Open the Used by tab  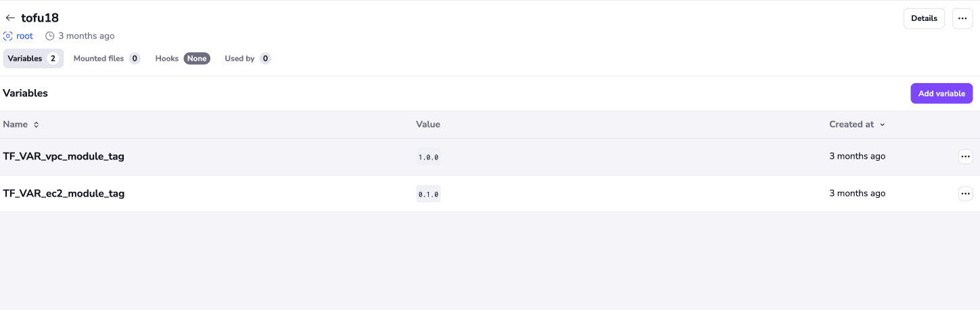tap(248, 59)
